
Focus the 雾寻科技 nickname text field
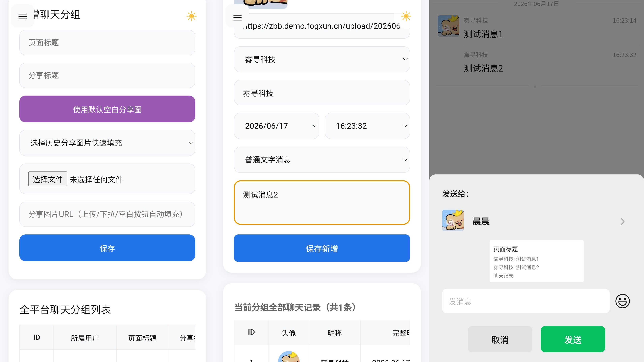point(322,93)
